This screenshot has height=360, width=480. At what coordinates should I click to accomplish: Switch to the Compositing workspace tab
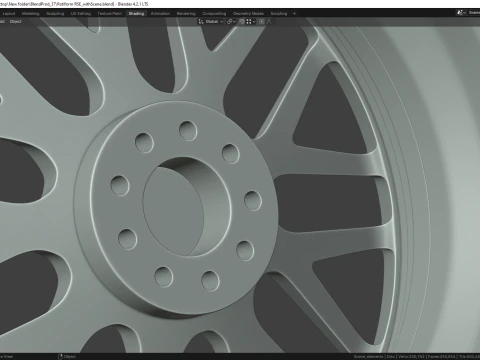tap(214, 14)
